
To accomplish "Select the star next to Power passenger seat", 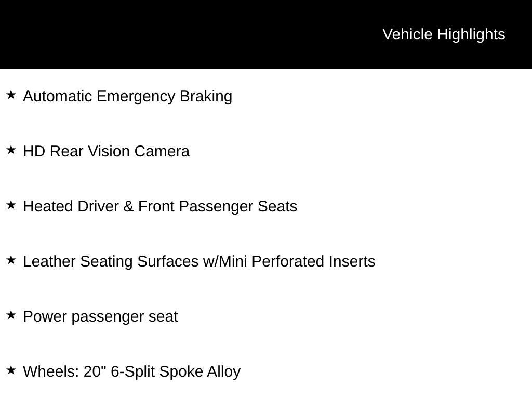I will tap(11, 315).
